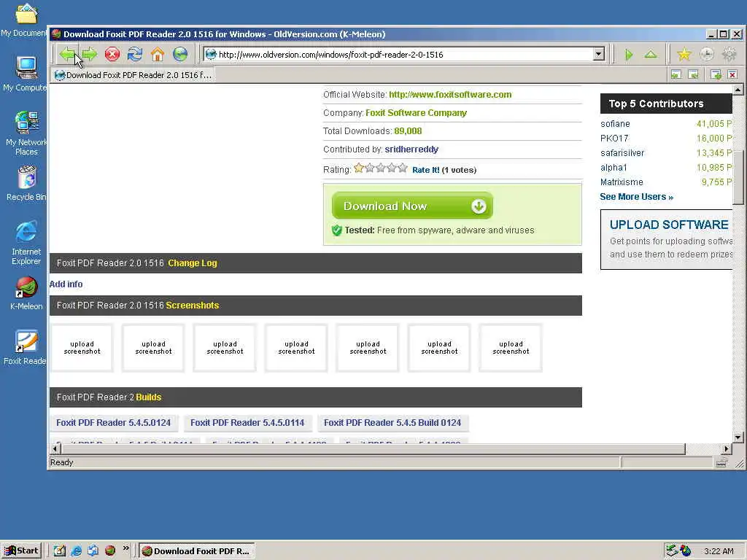Select the Download Foxit PDF Reader tab
The image size is (747, 560).
click(133, 75)
